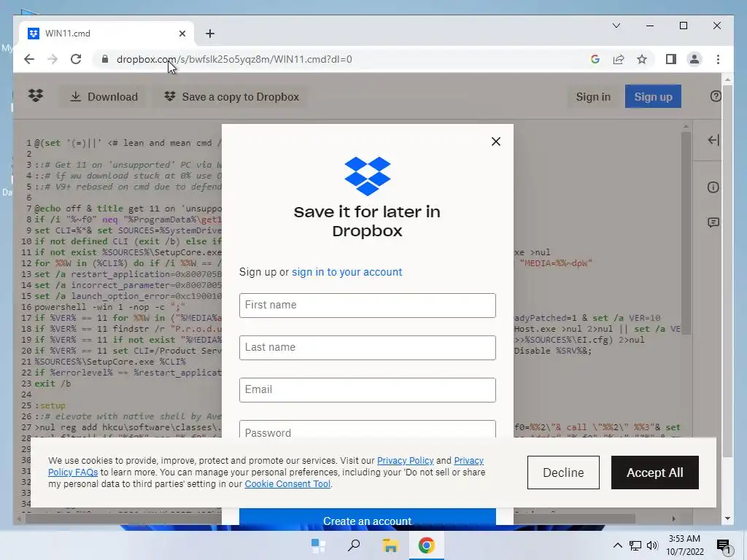Open File Explorer from taskbar
747x560 pixels.
coord(390,545)
